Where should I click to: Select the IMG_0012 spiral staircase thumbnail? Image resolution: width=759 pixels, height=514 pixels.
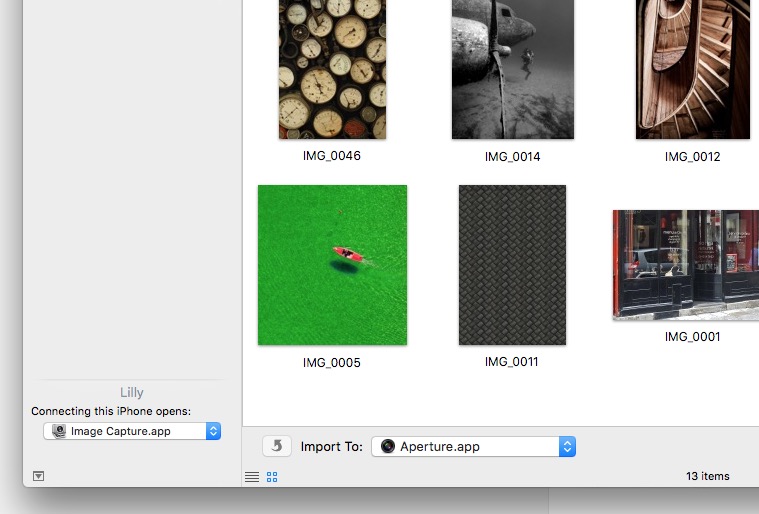(x=693, y=69)
